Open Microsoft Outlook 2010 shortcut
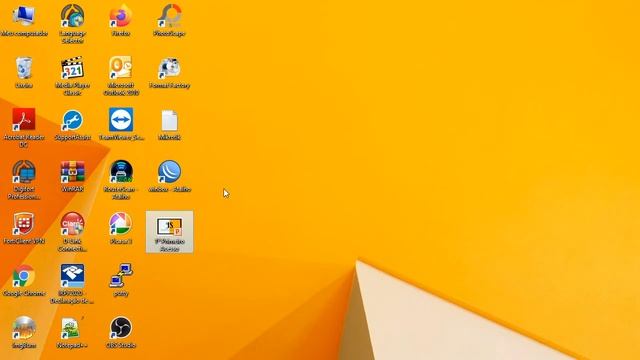This screenshot has height=360, width=640. (121, 76)
